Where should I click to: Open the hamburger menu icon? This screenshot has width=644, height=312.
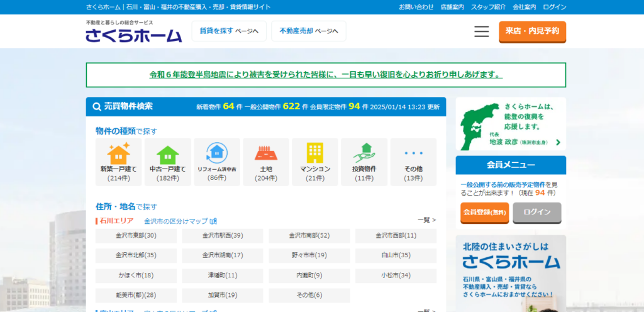click(482, 31)
